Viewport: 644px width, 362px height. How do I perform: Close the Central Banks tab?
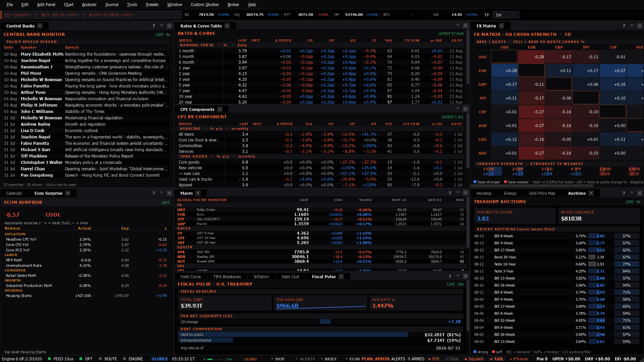(x=40, y=26)
